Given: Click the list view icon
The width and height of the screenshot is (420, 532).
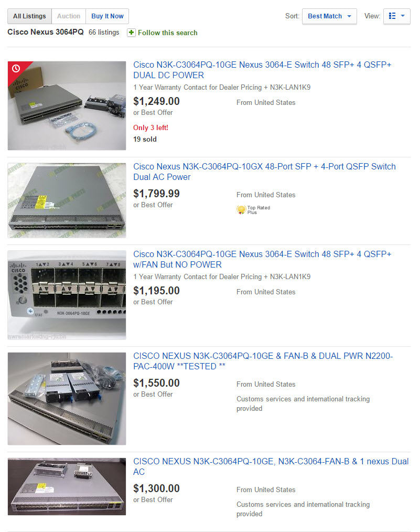Looking at the screenshot, I should pyautogui.click(x=392, y=16).
